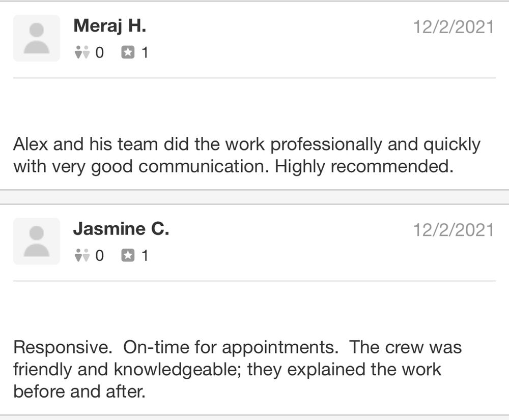Click the 'Highly recommended.' sentence
This screenshot has width=509, height=420.
(364, 167)
